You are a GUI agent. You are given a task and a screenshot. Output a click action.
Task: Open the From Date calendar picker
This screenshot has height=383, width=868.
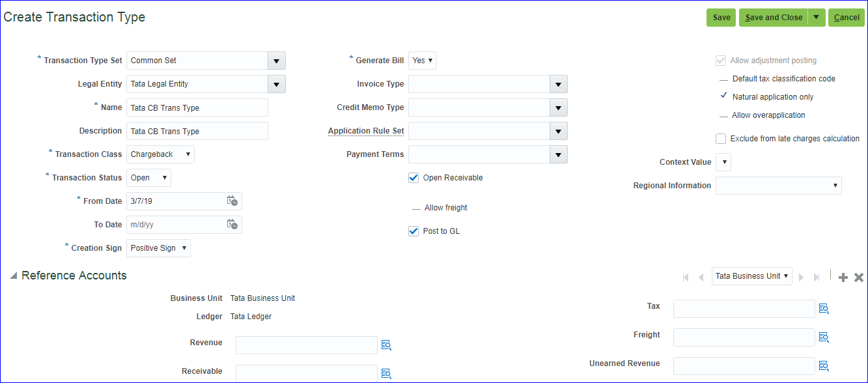coord(232,201)
